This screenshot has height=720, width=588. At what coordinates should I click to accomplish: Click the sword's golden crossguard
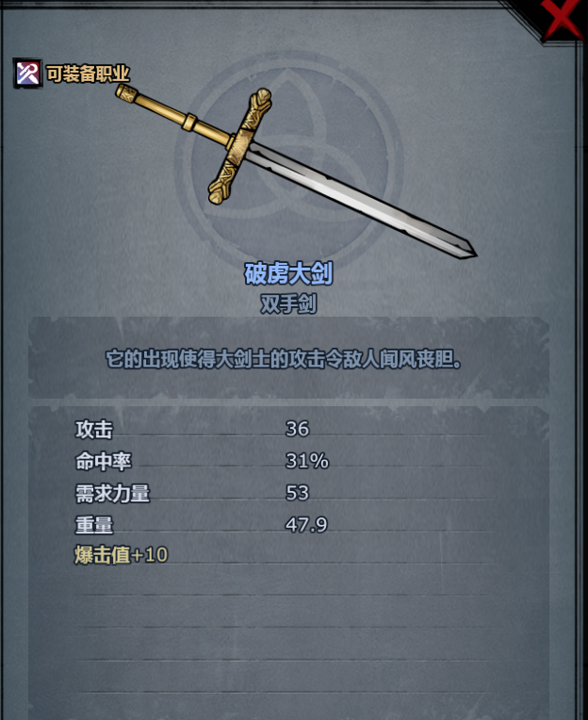tap(239, 146)
